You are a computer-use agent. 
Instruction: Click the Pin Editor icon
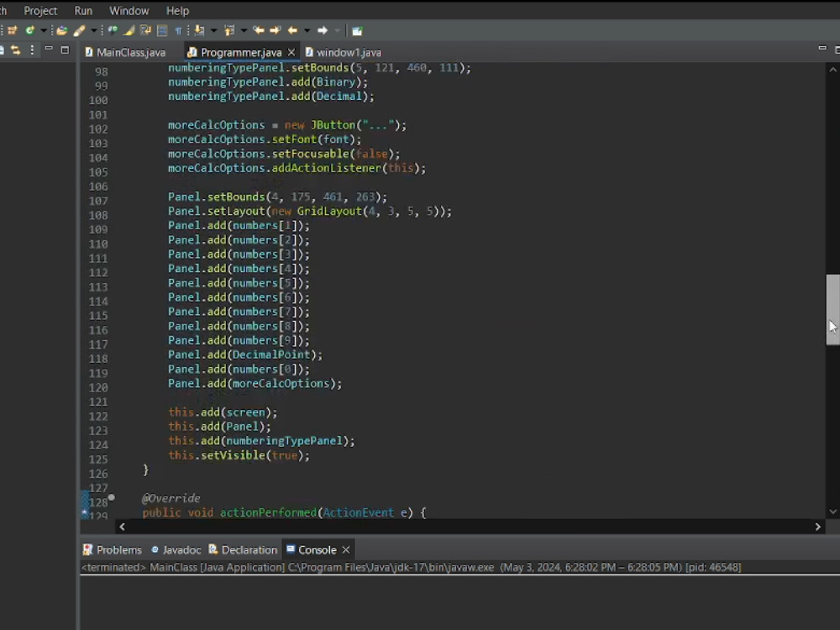(x=357, y=30)
